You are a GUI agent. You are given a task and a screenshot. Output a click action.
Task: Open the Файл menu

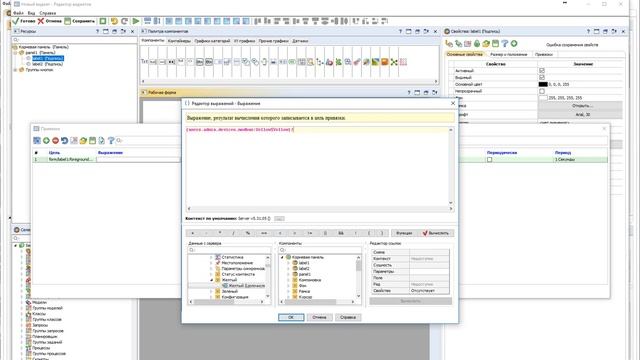[18, 13]
